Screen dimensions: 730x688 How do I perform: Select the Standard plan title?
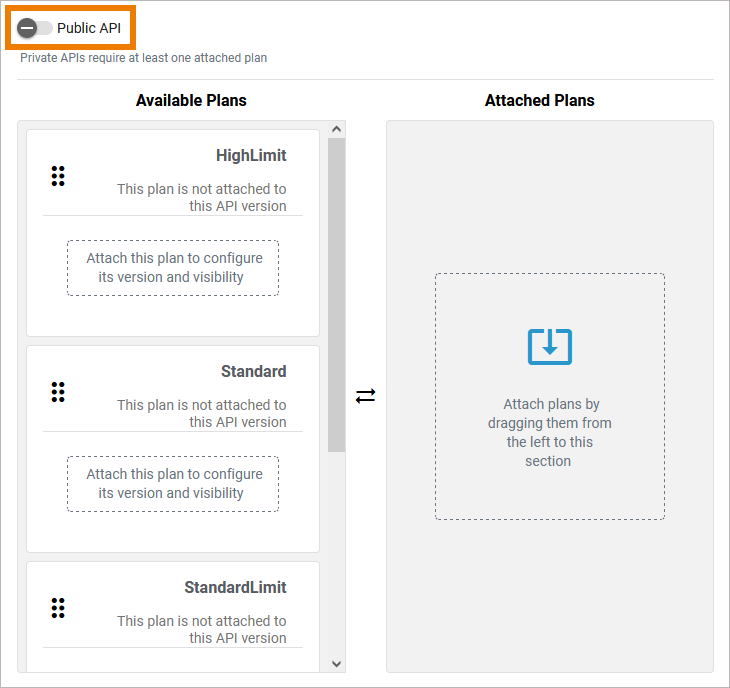tap(253, 372)
